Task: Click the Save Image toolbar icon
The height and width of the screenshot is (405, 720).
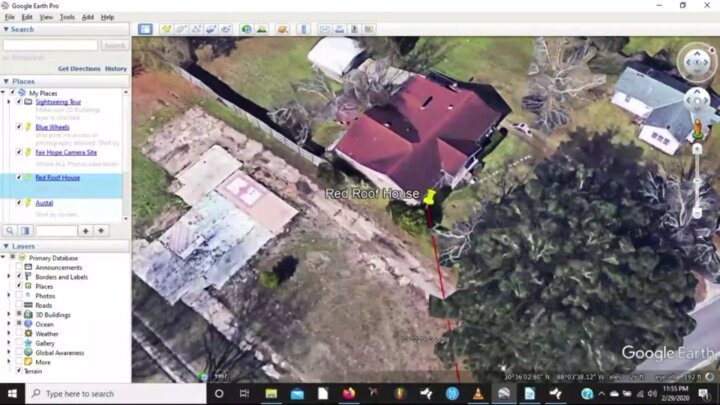Action: coord(354,29)
